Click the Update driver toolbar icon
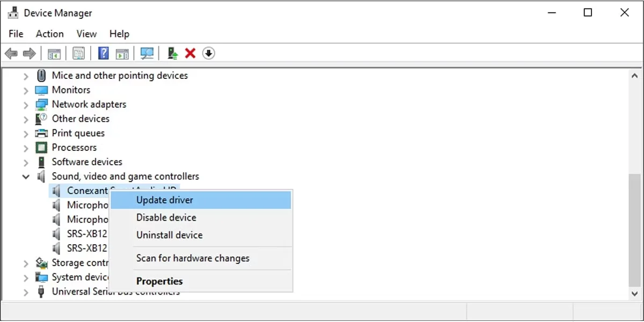This screenshot has height=322, width=644. pos(172,53)
